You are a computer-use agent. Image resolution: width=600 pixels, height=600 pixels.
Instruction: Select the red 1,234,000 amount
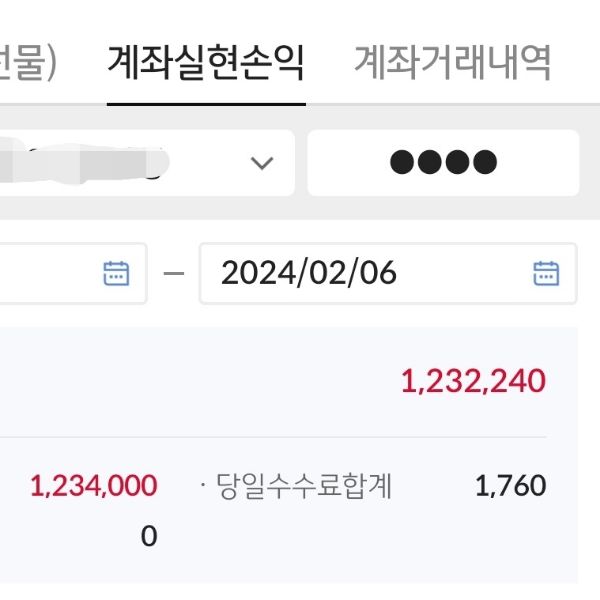pyautogui.click(x=94, y=486)
